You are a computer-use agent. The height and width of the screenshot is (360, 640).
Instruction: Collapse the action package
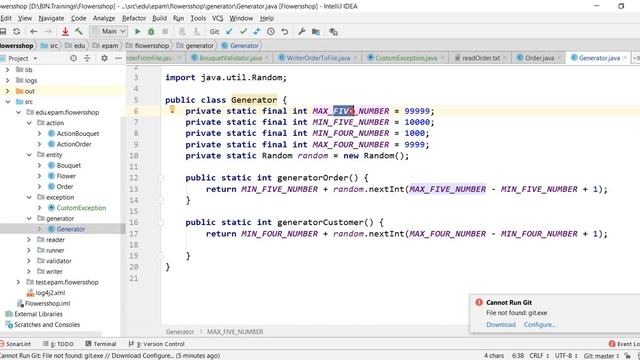pyautogui.click(x=29, y=123)
